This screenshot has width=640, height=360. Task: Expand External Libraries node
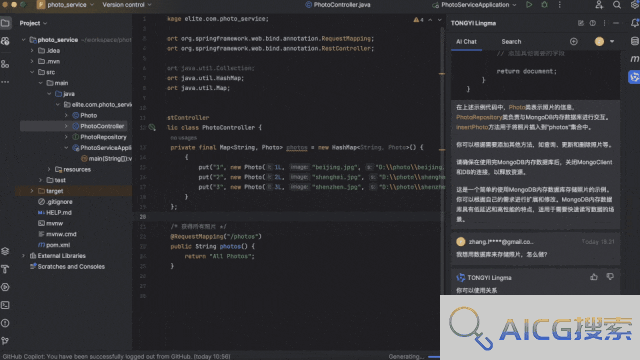[23, 256]
